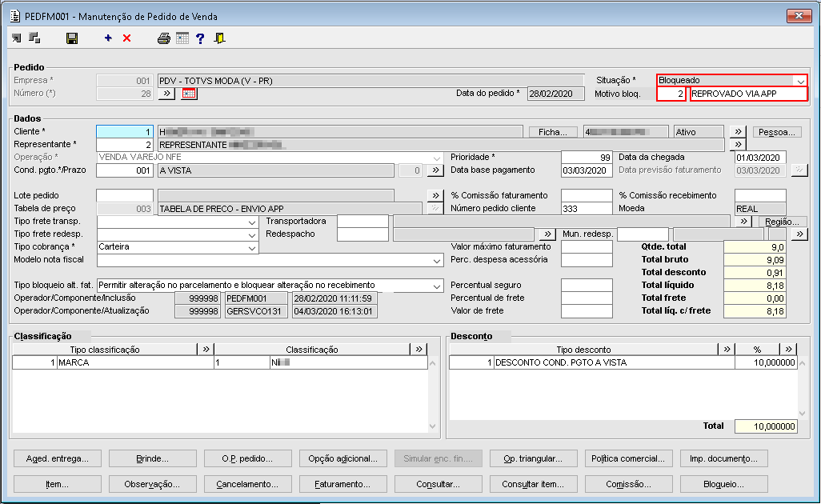Print with the printer icon
The width and height of the screenshot is (821, 504).
(164, 38)
